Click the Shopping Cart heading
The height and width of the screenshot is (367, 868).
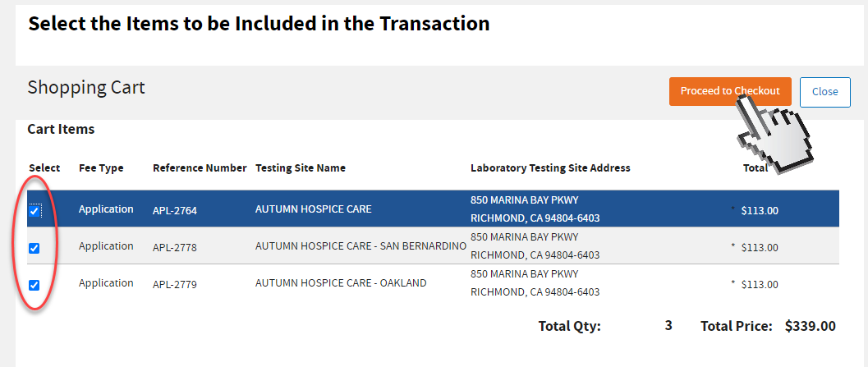[86, 87]
